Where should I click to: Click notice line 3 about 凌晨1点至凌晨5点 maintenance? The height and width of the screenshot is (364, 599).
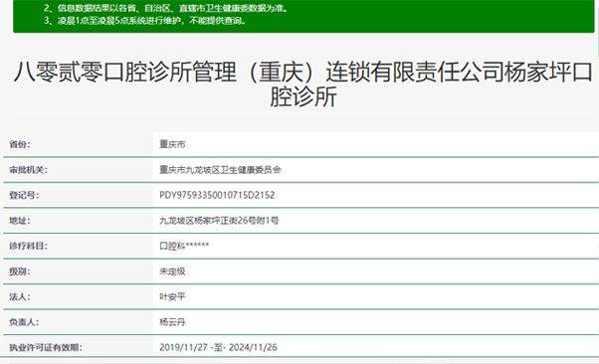tap(145, 20)
